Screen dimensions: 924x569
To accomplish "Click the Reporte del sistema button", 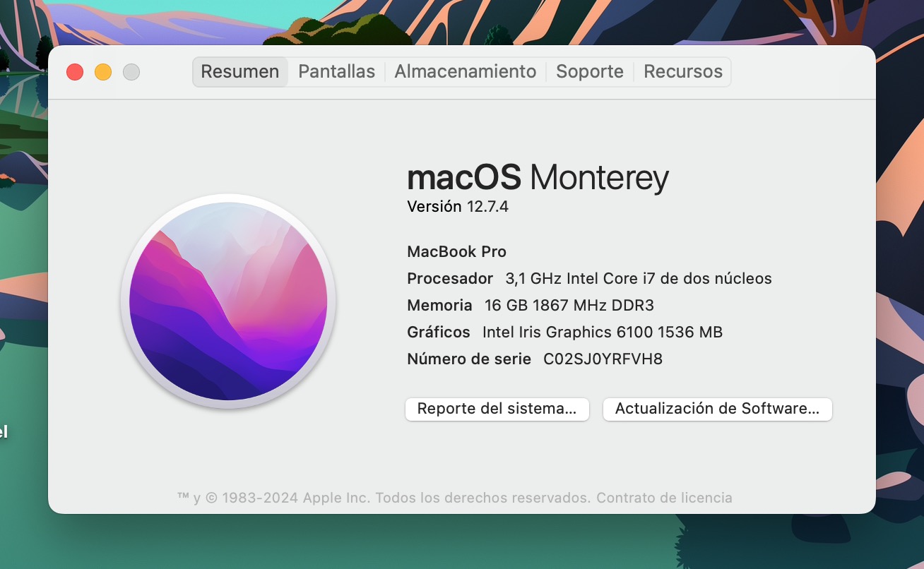I will point(497,409).
